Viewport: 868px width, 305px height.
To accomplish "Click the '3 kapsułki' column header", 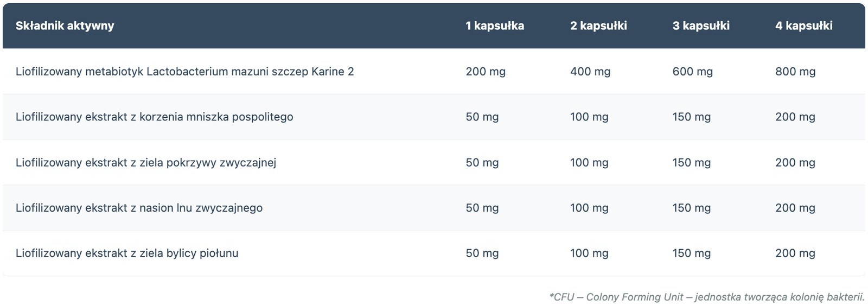I will 701,26.
